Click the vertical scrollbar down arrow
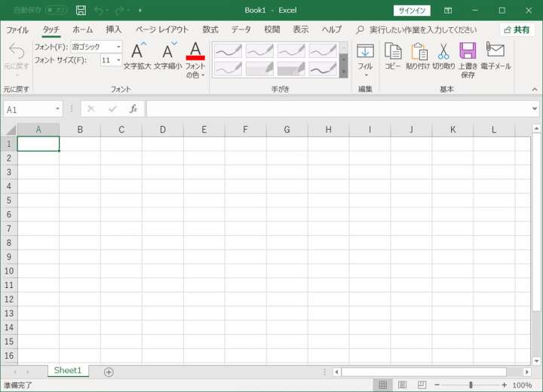Image resolution: width=543 pixels, height=392 pixels. [536, 361]
